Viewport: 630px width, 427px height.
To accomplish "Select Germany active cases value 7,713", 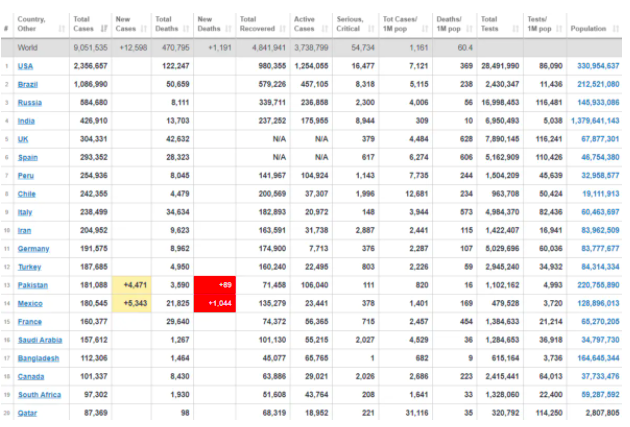I will pos(319,249).
